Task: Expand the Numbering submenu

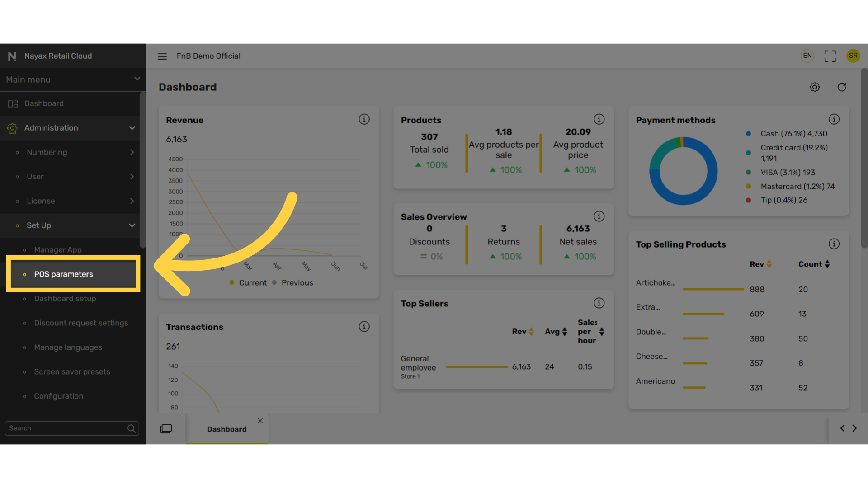Action: pyautogui.click(x=132, y=152)
